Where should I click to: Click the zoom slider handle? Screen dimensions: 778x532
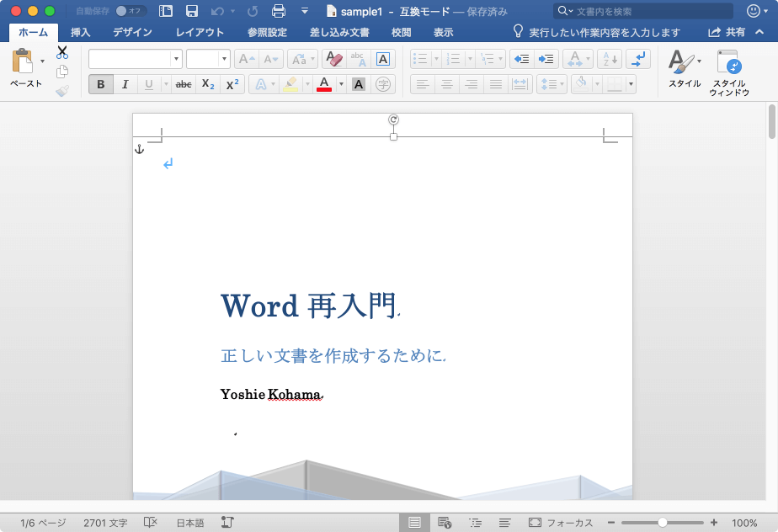(x=663, y=523)
